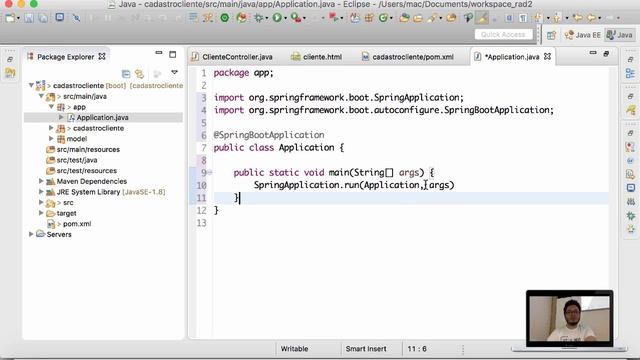Maximize the Package Explorer view
The width and height of the screenshot is (640, 360).
[x=173, y=54]
